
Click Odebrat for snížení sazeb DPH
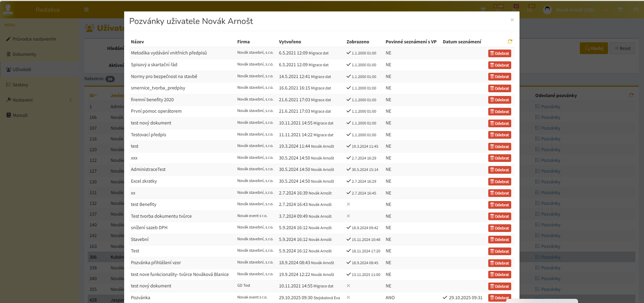point(499,228)
